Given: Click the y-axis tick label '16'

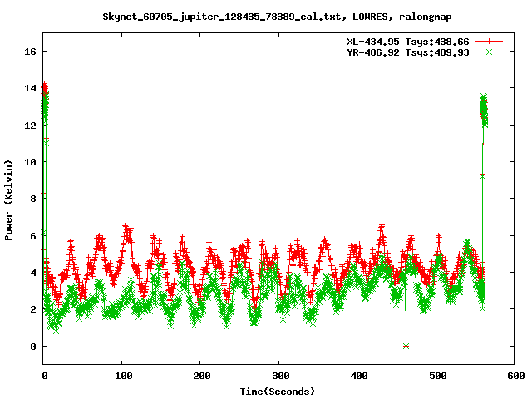Looking at the screenshot, I should pos(30,52).
